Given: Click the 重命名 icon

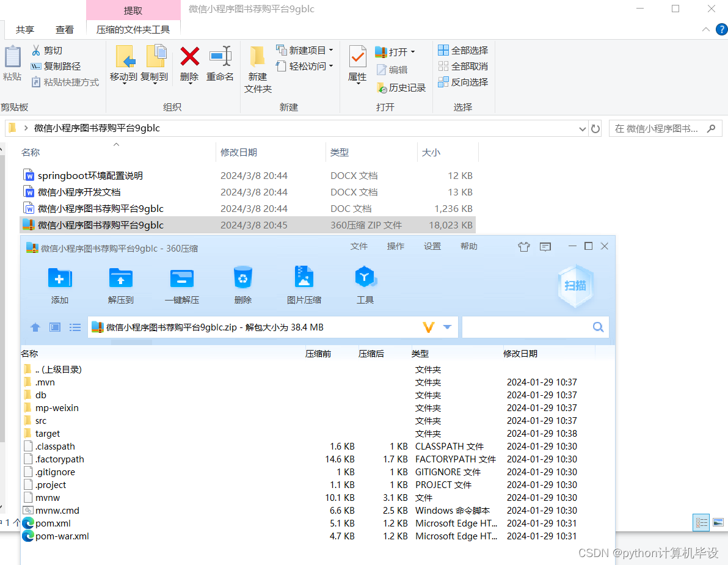Looking at the screenshot, I should click(x=220, y=57).
